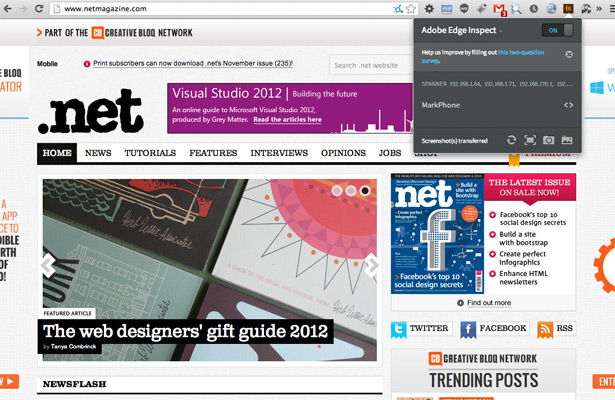Click Create perfect infographics bullet
This screenshot has width=615, height=400.
click(522, 258)
